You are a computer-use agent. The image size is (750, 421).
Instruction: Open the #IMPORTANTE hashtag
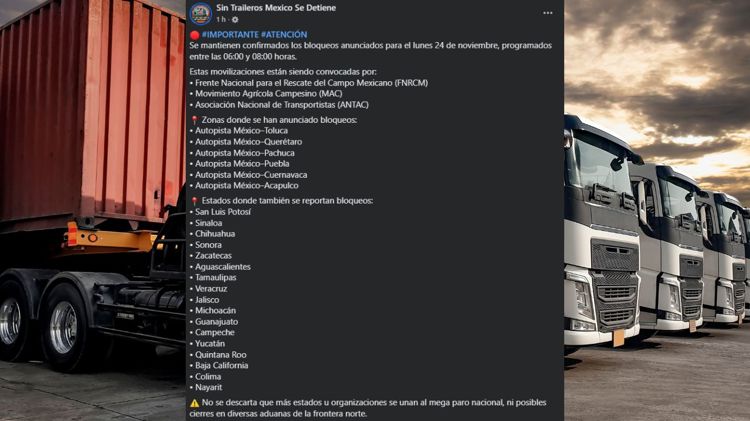click(x=230, y=34)
